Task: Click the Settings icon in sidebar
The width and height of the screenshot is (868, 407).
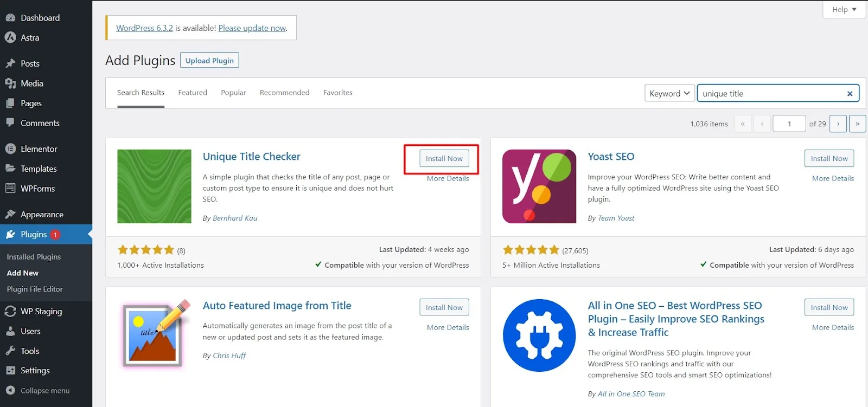Action: 10,371
